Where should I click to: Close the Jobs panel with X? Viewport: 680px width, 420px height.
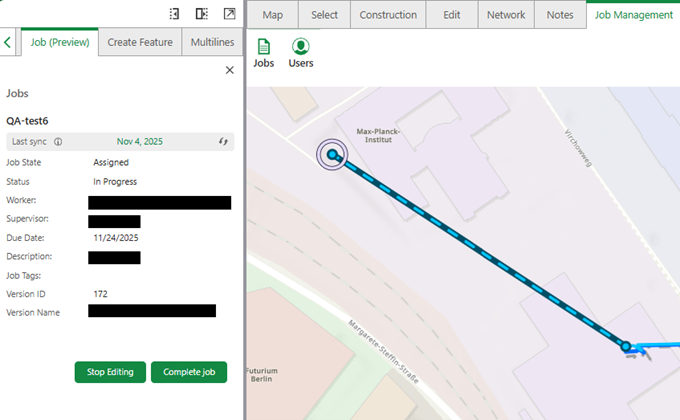click(229, 70)
